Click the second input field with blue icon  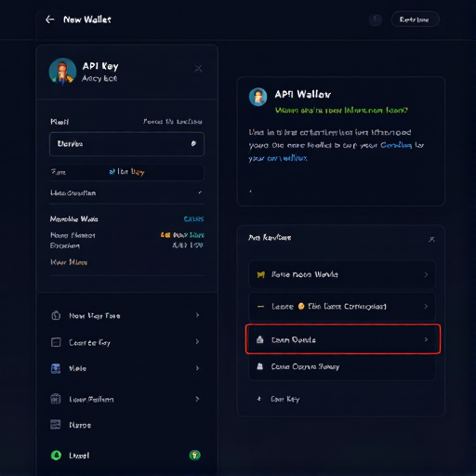(126, 172)
